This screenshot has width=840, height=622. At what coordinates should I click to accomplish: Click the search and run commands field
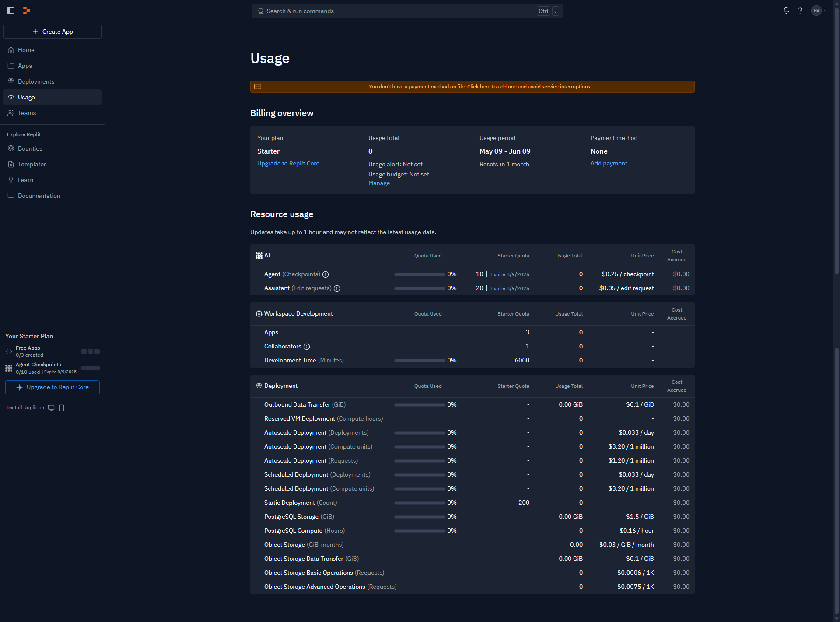[x=407, y=11]
